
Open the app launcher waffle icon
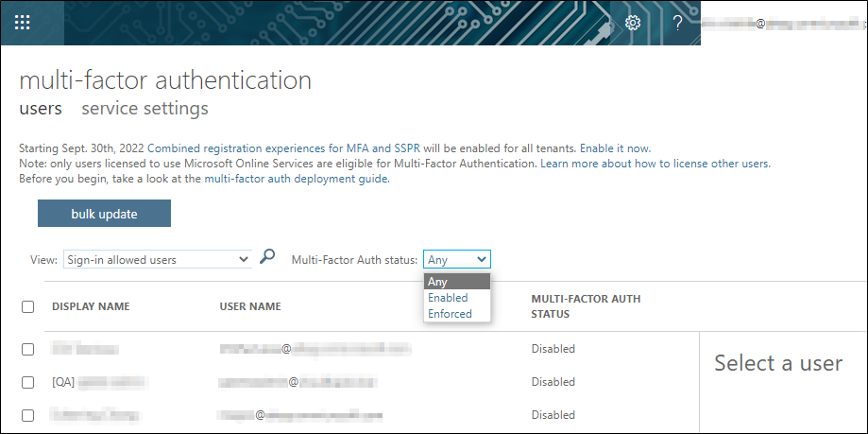point(22,23)
